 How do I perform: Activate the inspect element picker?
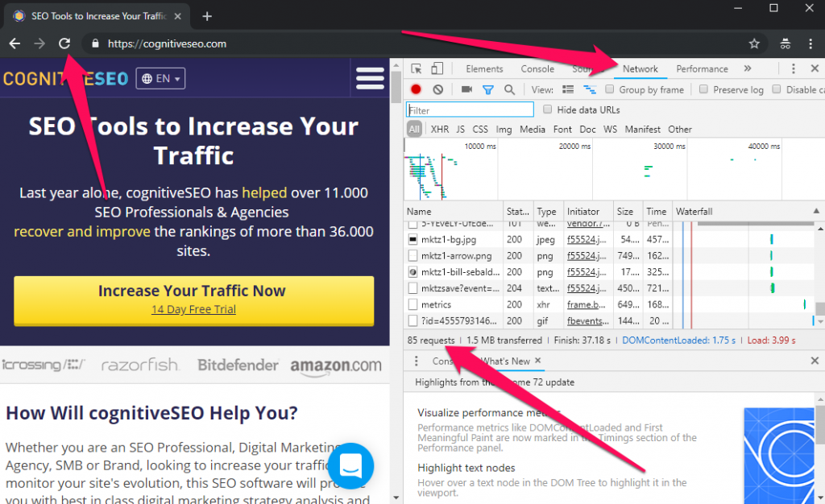[417, 68]
